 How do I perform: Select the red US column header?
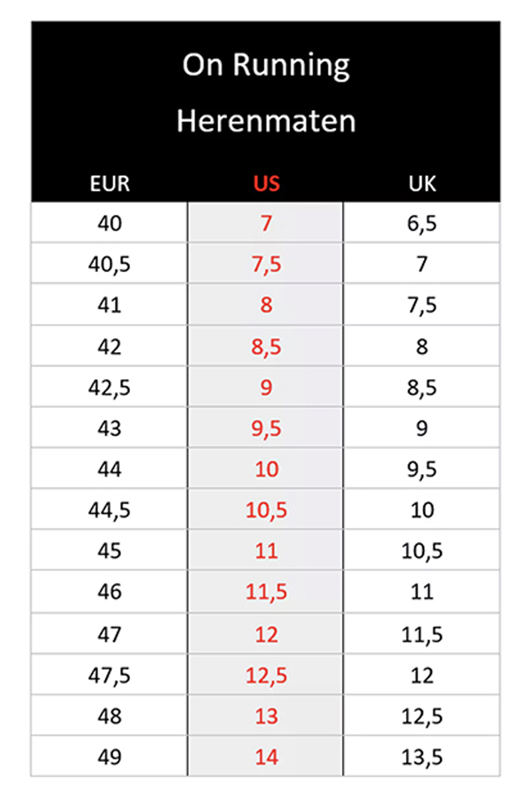coord(266,183)
